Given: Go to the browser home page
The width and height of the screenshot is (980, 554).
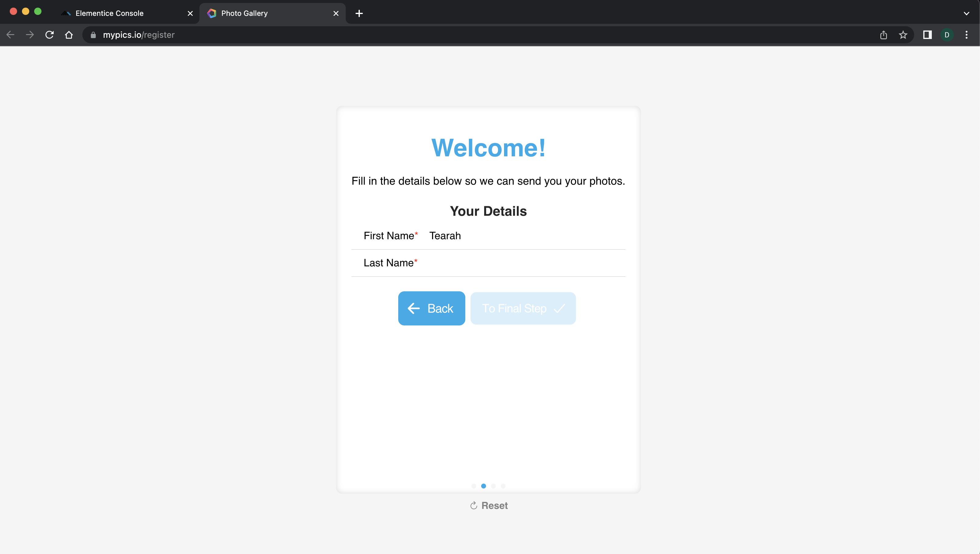Looking at the screenshot, I should click(69, 35).
